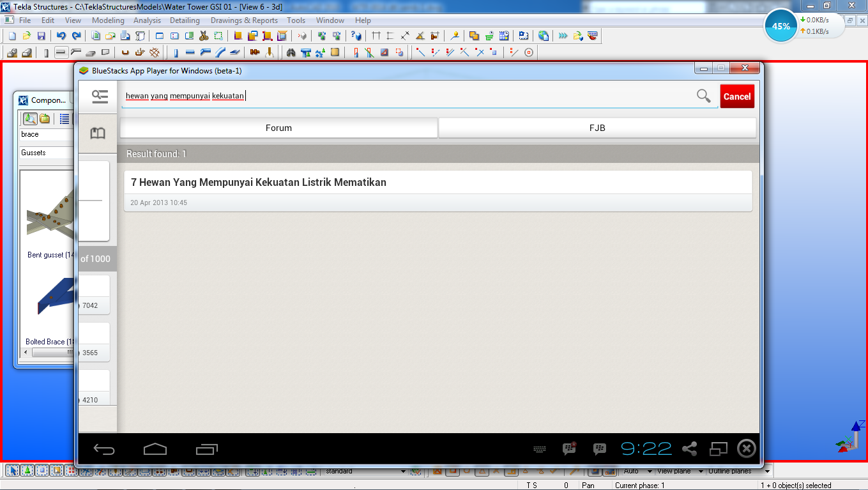Screen dimensions: 868x490
Task: Click the red Cancel button
Action: click(737, 96)
